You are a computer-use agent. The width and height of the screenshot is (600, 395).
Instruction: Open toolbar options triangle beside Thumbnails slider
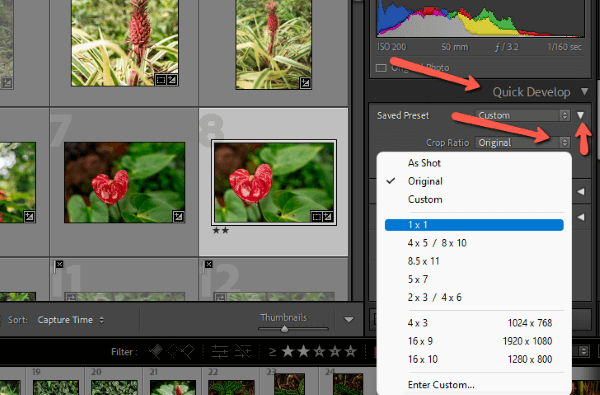coord(348,319)
